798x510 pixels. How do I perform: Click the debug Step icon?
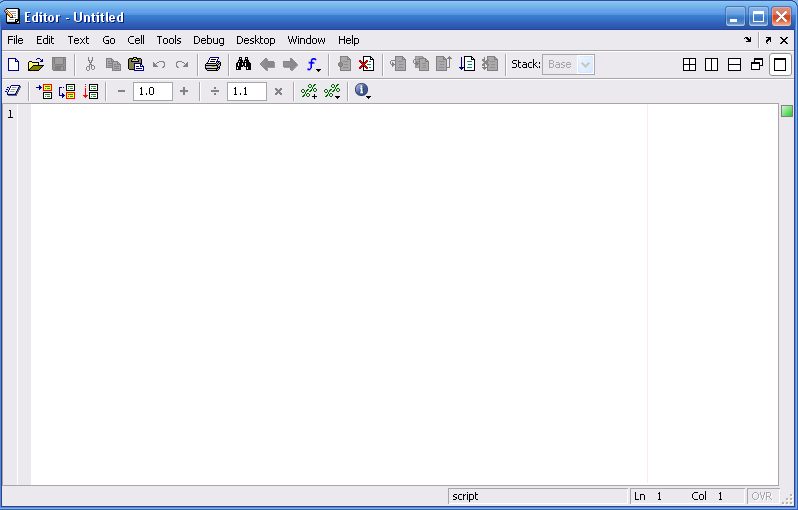point(398,64)
